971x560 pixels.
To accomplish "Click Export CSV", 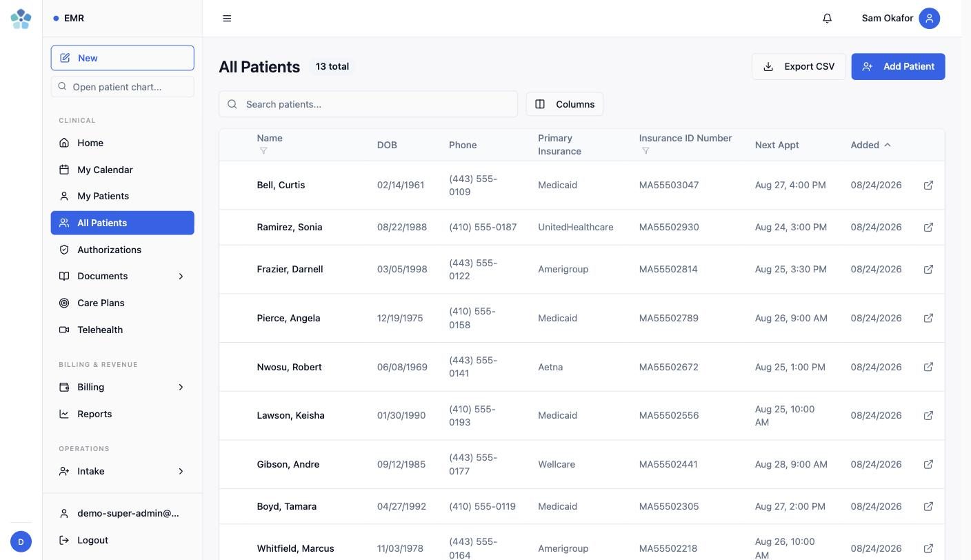I will tap(799, 66).
